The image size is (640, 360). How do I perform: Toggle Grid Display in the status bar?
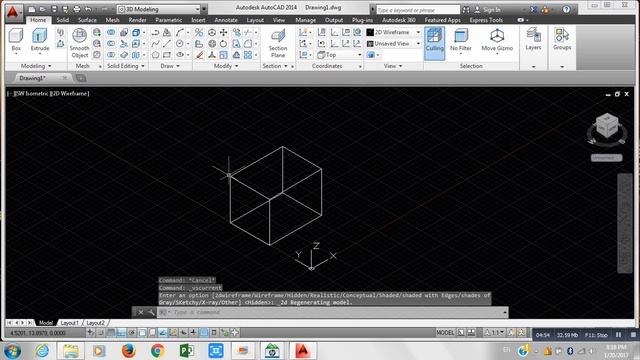111,333
